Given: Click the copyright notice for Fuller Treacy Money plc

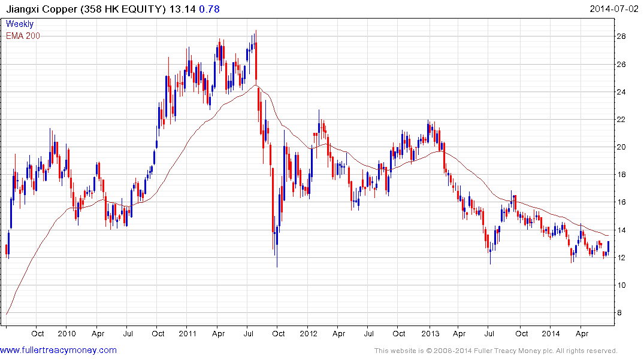Looking at the screenshot, I should click(x=496, y=351).
